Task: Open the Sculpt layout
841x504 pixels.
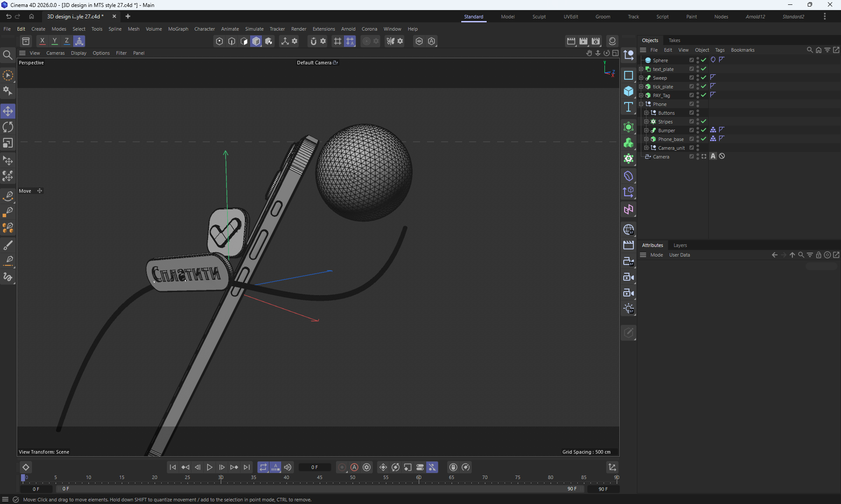Action: point(539,17)
